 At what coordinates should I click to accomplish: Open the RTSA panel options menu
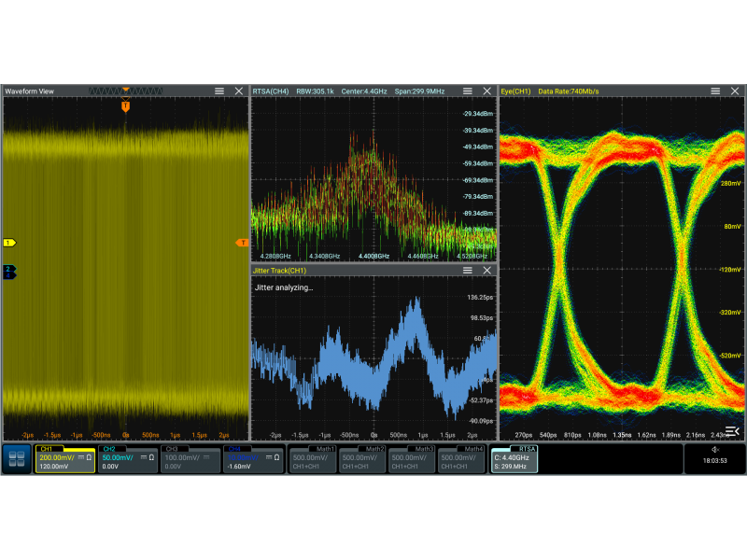467,91
